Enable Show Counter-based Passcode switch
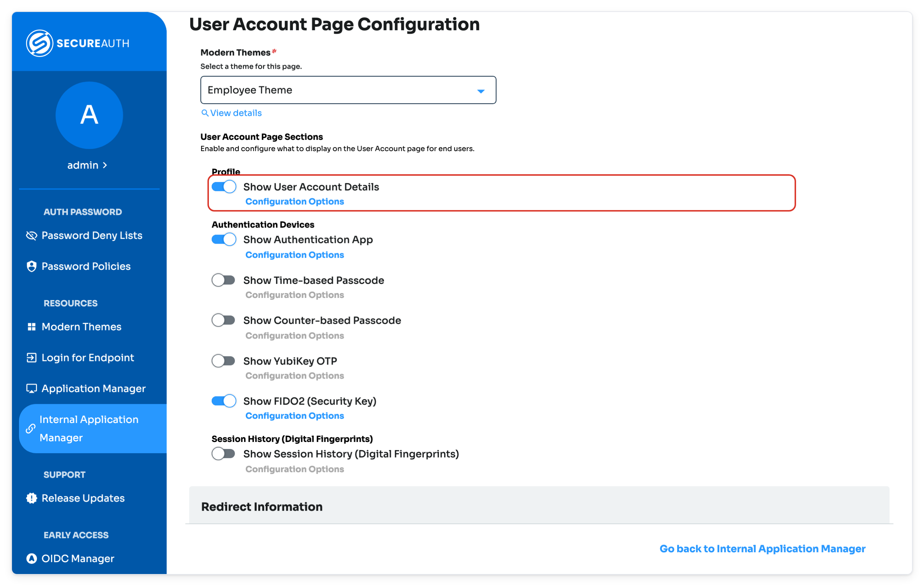924x586 pixels. [224, 320]
